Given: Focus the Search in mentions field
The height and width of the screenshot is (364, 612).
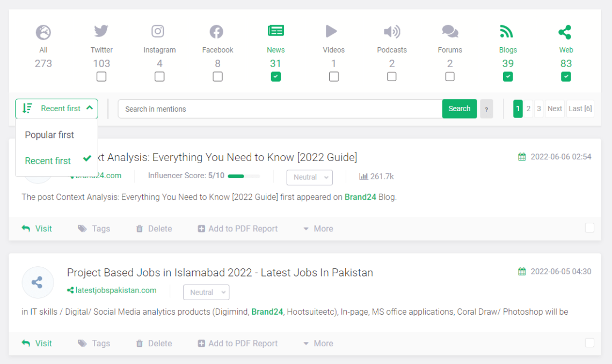Looking at the screenshot, I should point(280,109).
